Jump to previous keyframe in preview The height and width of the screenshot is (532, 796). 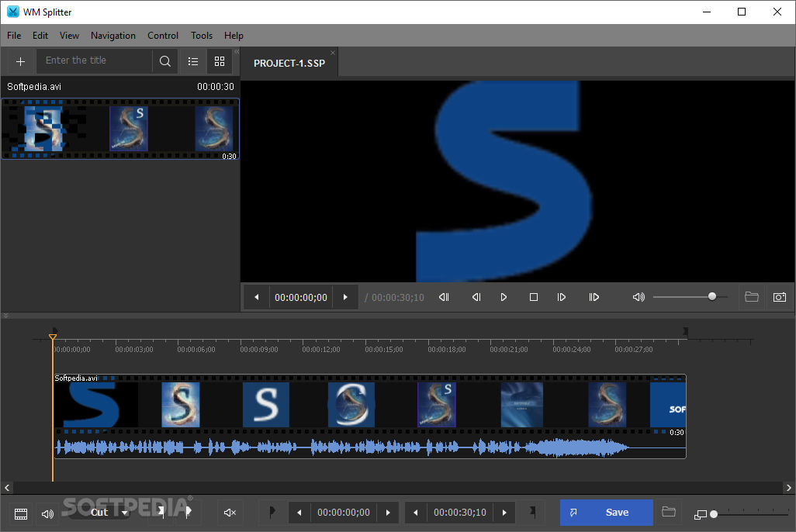click(x=444, y=298)
